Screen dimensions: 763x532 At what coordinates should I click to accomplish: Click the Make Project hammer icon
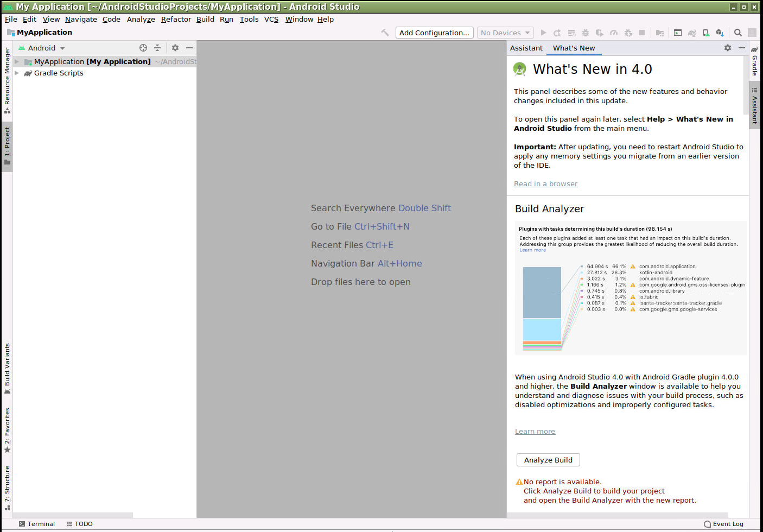click(385, 33)
